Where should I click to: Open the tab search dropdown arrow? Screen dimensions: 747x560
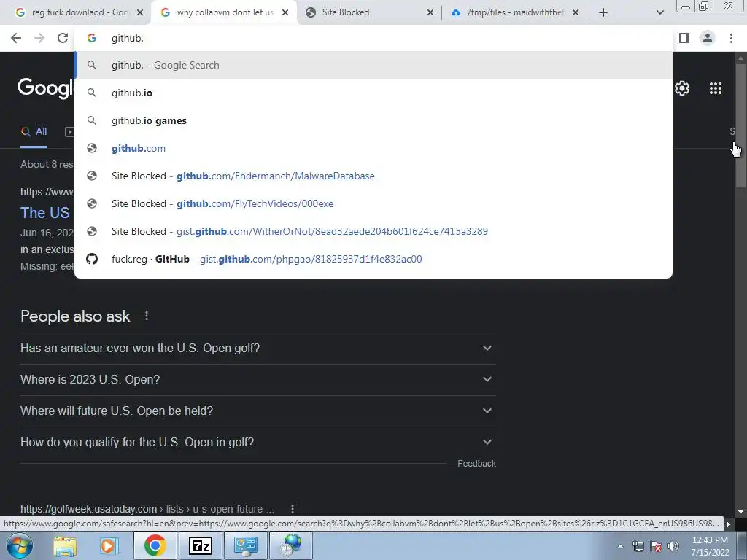pos(659,12)
